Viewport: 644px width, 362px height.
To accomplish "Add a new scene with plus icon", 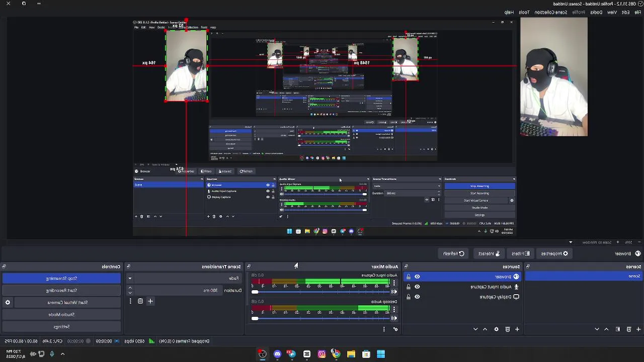I will pyautogui.click(x=638, y=329).
